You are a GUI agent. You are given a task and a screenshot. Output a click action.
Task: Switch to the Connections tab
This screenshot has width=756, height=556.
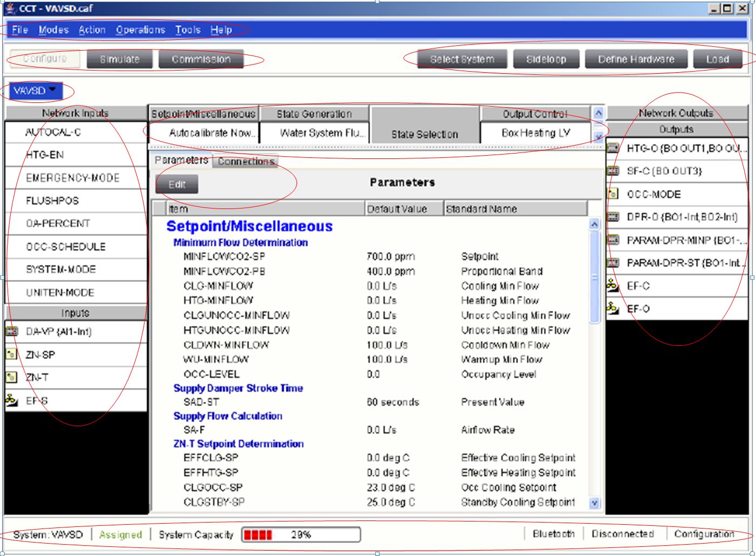246,161
